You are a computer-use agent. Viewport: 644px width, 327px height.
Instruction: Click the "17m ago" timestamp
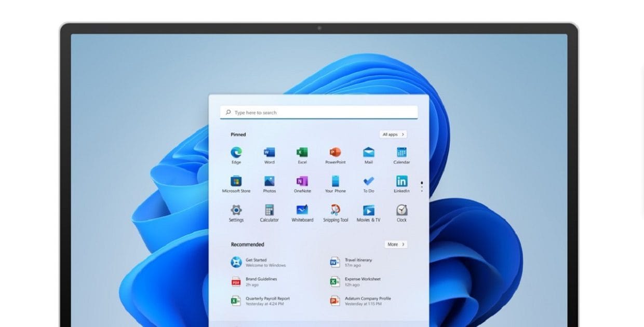point(353,265)
